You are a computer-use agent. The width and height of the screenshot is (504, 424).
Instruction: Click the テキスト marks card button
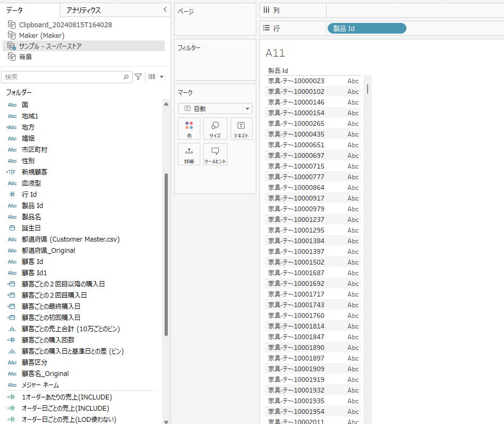241,129
